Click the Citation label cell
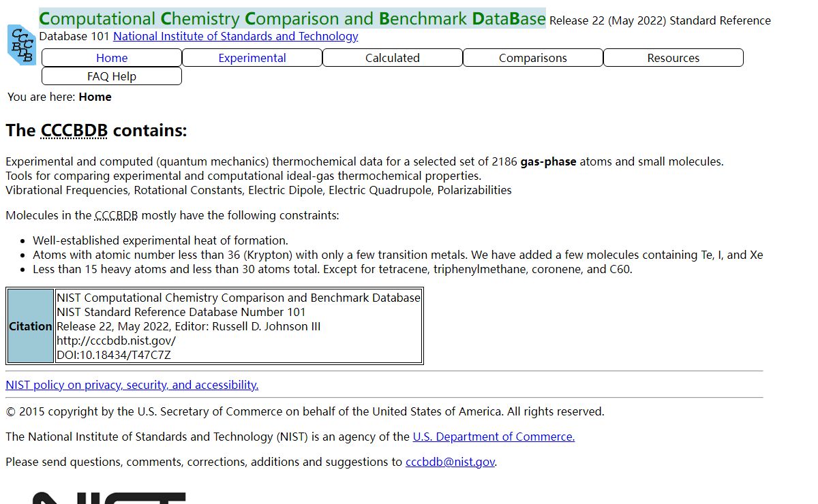The image size is (818, 504). (31, 326)
